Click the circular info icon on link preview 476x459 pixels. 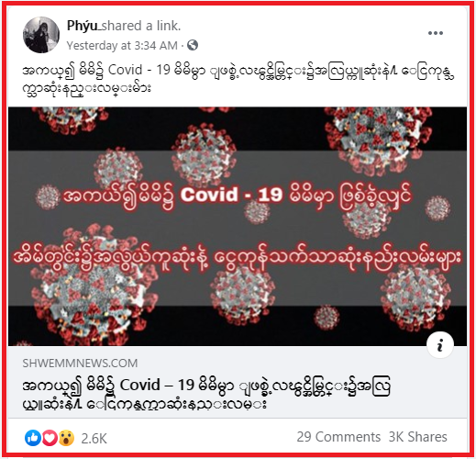tap(440, 344)
